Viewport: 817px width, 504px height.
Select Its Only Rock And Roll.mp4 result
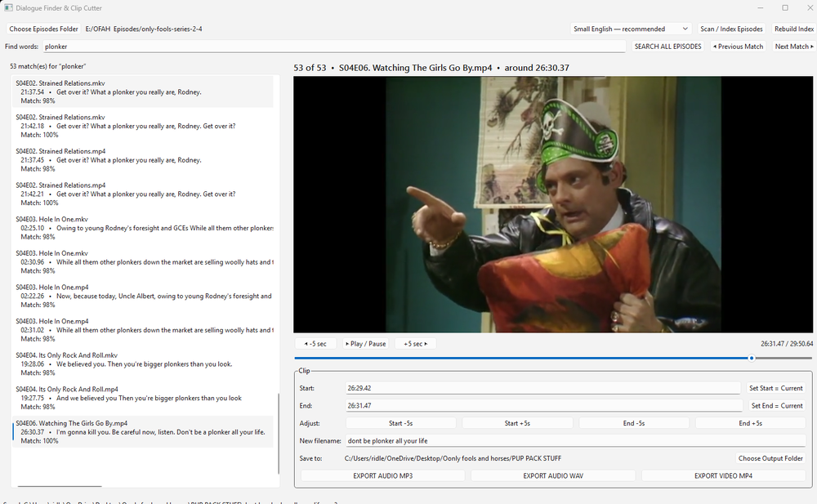point(143,398)
